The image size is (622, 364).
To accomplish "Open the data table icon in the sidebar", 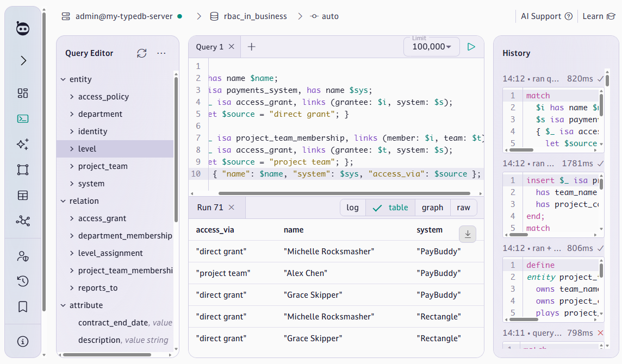I will 23,195.
